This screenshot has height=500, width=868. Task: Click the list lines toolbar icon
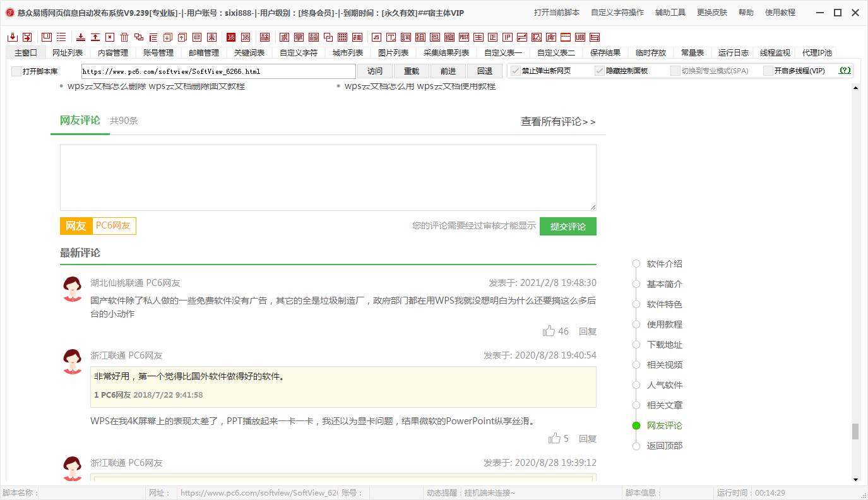[x=61, y=37]
